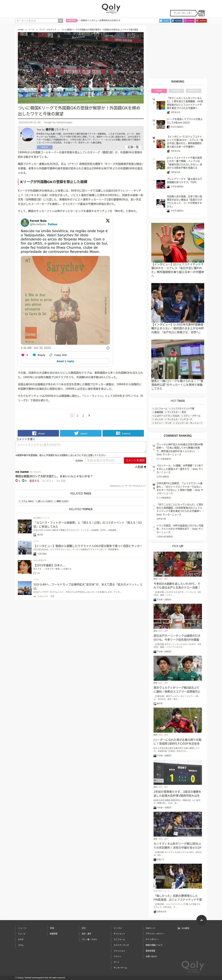The height and width of the screenshot is (980, 222).
Task: Reply to the embedded tweet
Action: (x=39, y=355)
